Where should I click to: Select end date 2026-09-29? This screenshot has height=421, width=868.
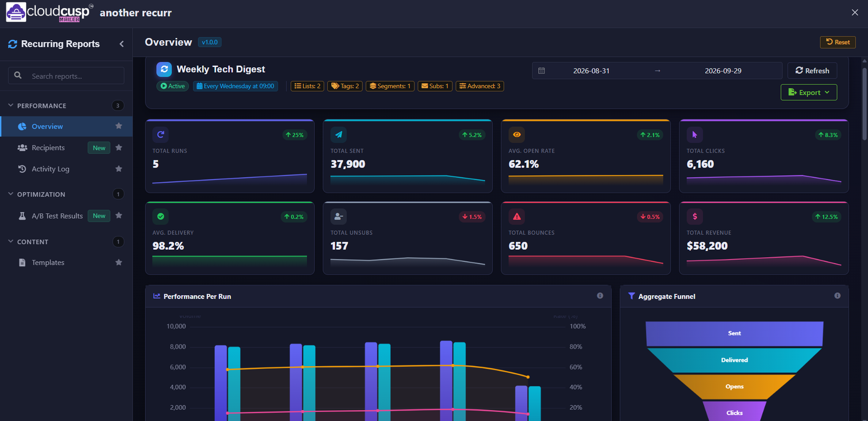tap(723, 71)
